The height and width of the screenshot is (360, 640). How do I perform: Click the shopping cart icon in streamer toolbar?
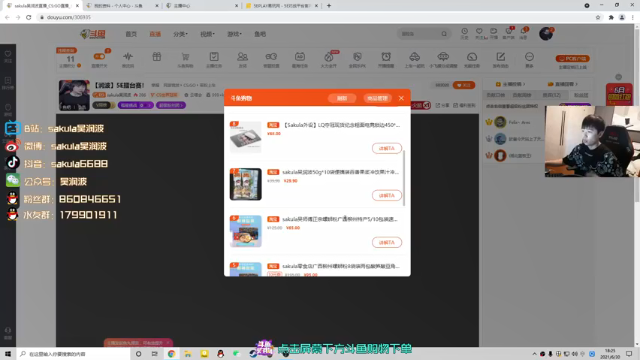click(185, 57)
